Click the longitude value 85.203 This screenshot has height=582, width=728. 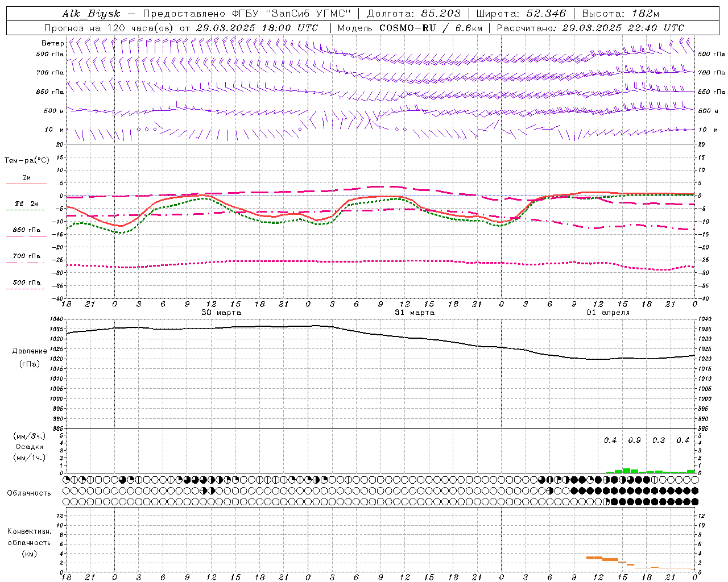441,14
